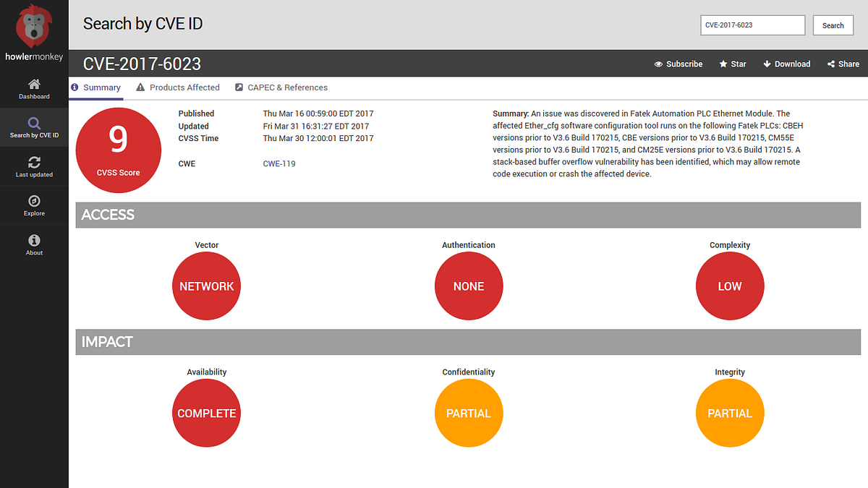The width and height of the screenshot is (868, 488).
Task: Open the About sidebar entry
Action: 34,245
